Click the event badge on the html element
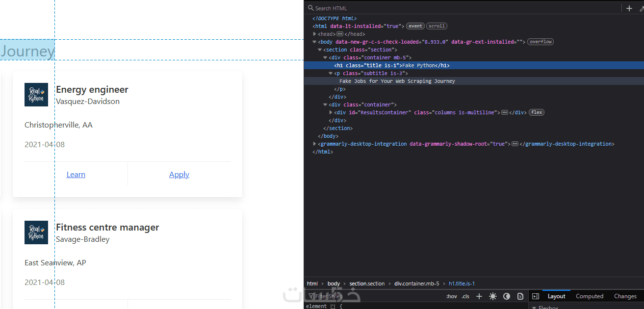Screen dimensions: 644x309 (x=415, y=26)
